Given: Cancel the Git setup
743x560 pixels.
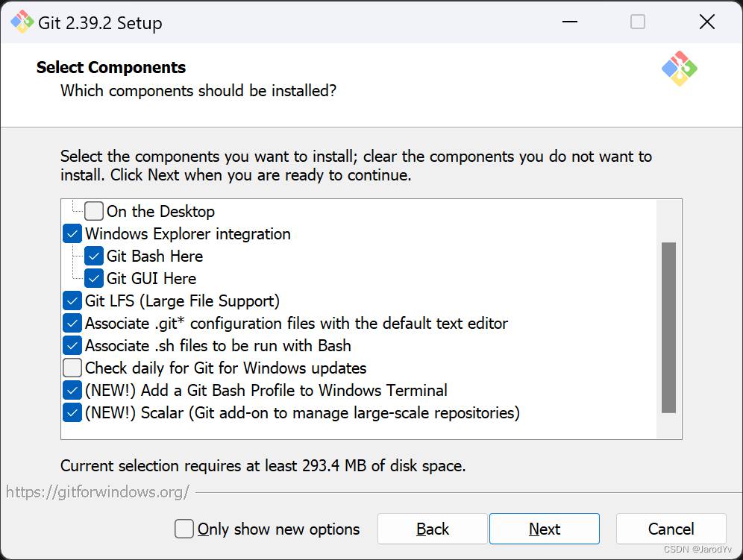Looking at the screenshot, I should [x=671, y=529].
